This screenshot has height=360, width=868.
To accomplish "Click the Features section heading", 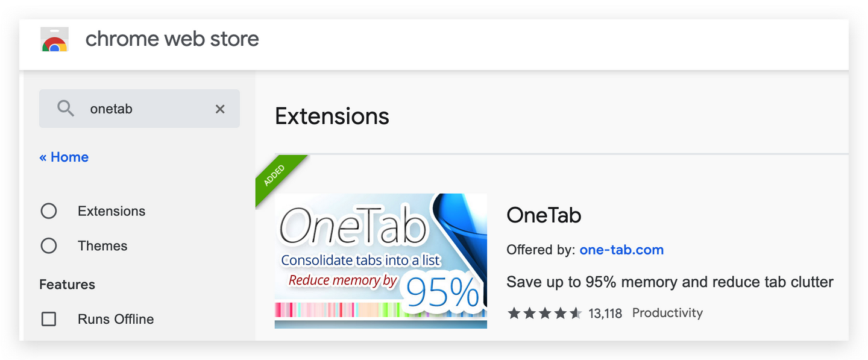I will (67, 285).
